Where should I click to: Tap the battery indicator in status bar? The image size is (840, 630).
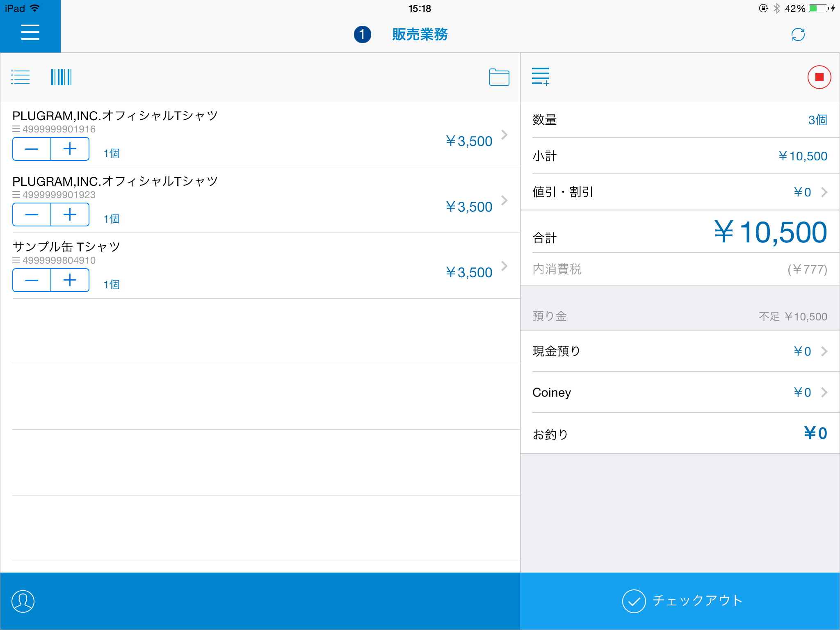pyautogui.click(x=819, y=8)
